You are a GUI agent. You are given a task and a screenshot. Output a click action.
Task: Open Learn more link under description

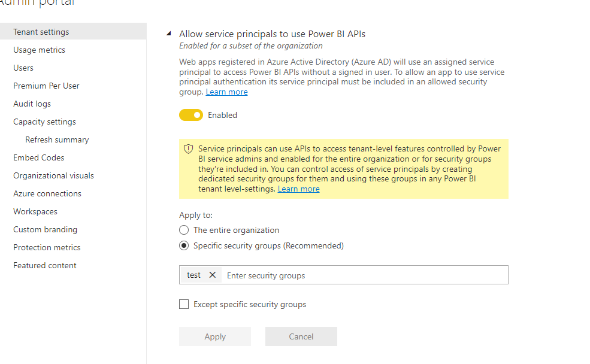[x=226, y=92]
